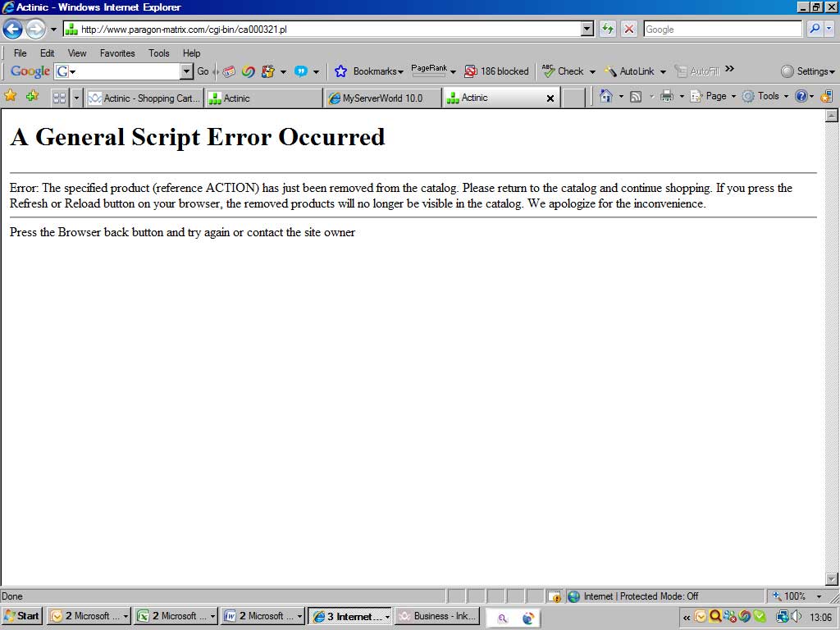Toggle Google toolbar spell Check
Image resolution: width=840 pixels, height=630 pixels.
pos(564,71)
